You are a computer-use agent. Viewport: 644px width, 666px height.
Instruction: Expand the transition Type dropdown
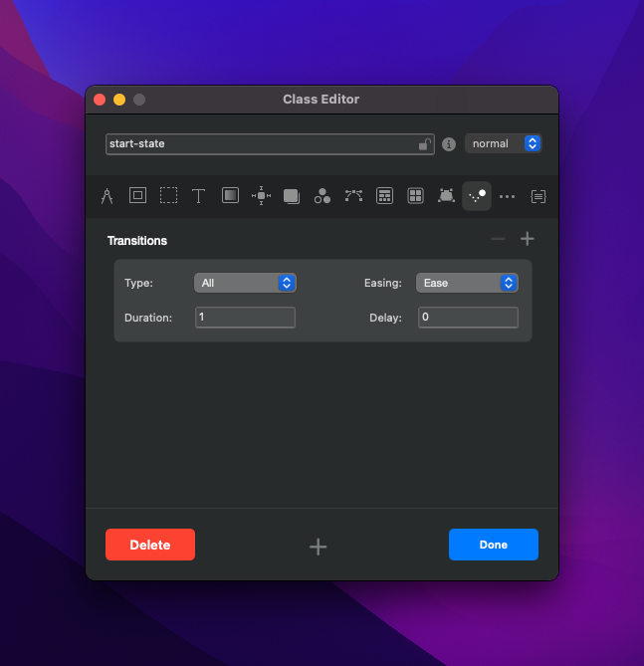pos(245,284)
